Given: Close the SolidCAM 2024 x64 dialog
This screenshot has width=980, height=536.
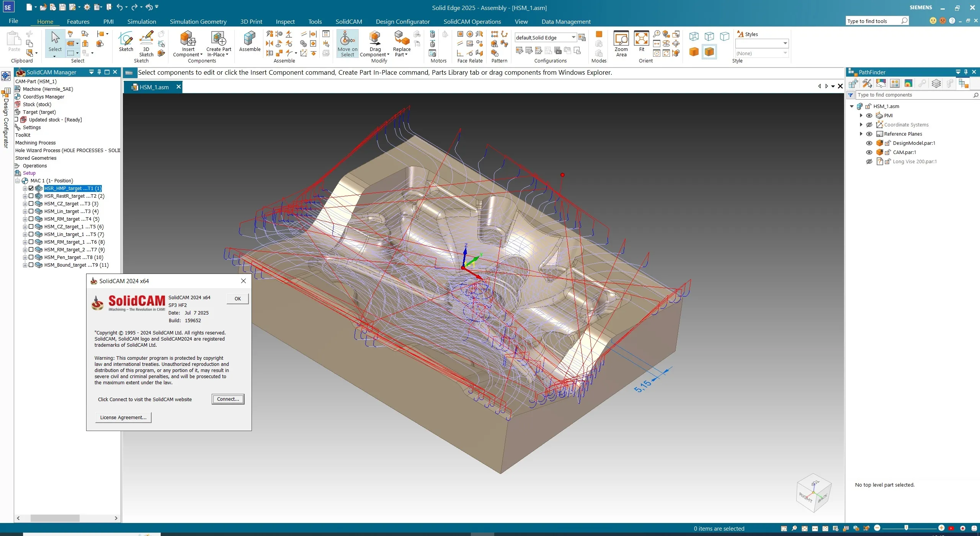Looking at the screenshot, I should click(243, 281).
